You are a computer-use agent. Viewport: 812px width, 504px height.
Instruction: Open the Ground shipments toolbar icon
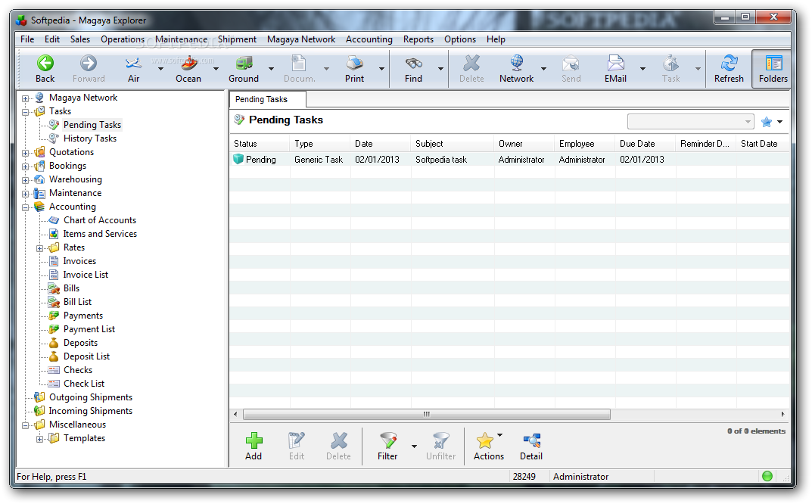point(244,64)
